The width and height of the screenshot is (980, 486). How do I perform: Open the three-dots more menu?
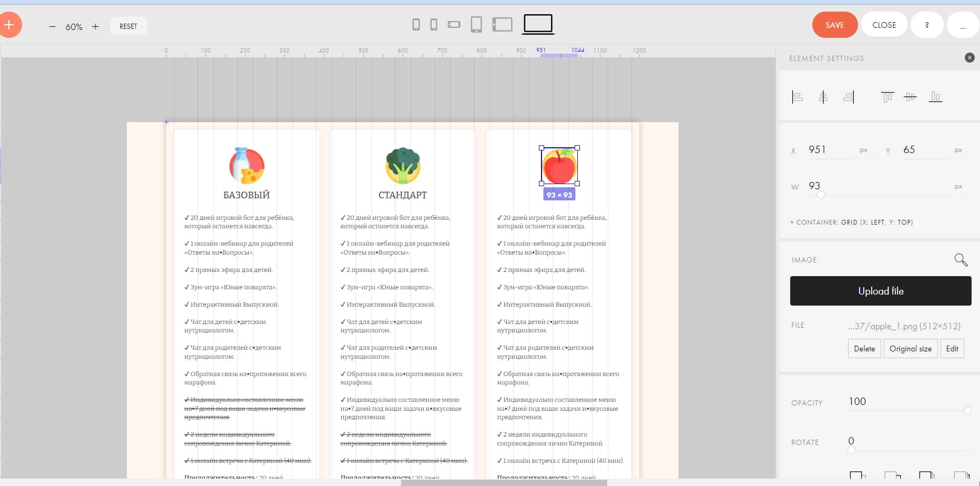(x=963, y=25)
